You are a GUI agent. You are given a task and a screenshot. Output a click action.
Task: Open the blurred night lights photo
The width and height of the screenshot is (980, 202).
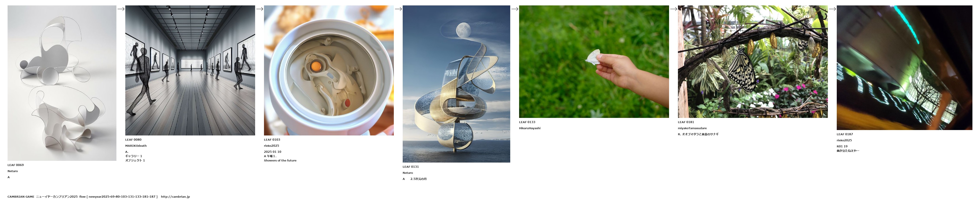[904, 68]
